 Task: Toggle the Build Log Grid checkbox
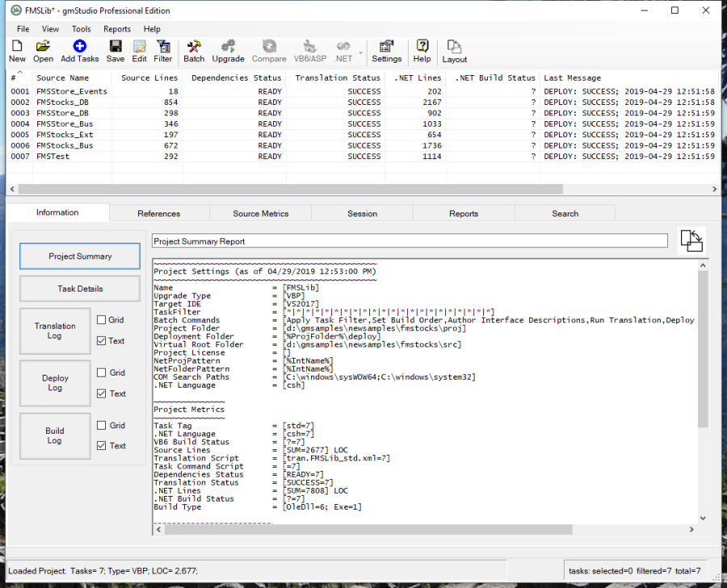[x=101, y=425]
